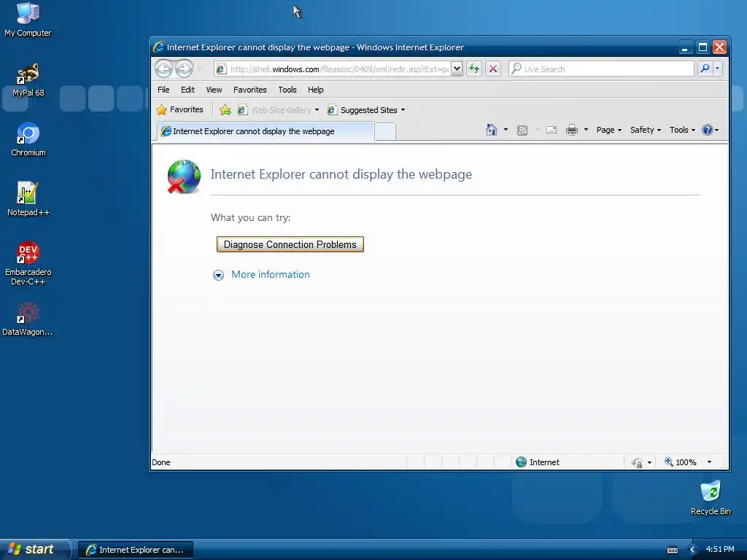Select the 'Internet Explorer cannot display' tab

tap(266, 131)
